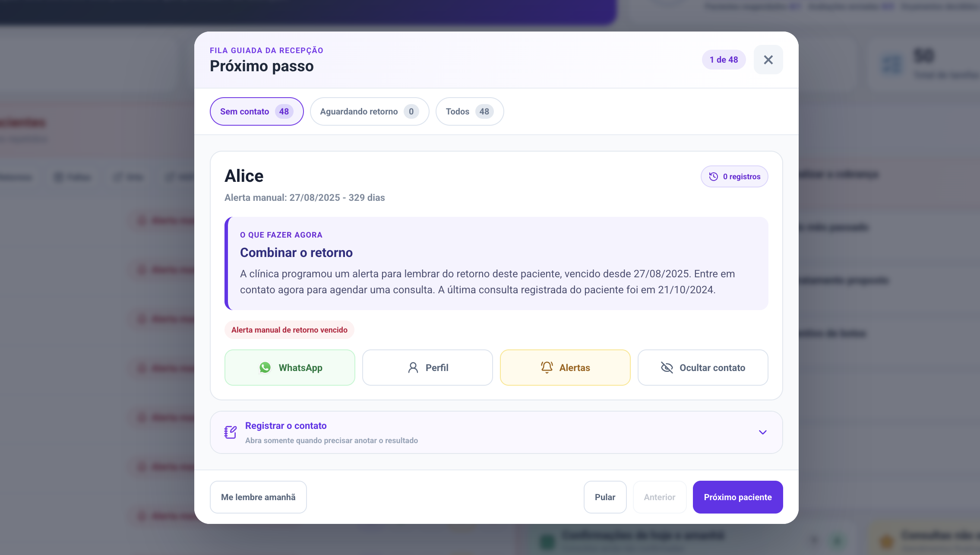The height and width of the screenshot is (555, 980).
Task: Click the 0 count badge in Aguardando retorno
Action: [411, 111]
